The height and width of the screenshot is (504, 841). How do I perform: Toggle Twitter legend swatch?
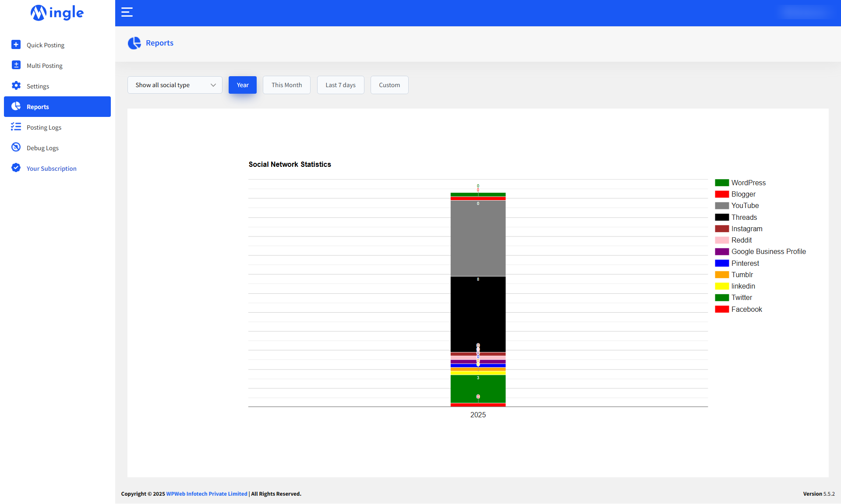coord(722,297)
